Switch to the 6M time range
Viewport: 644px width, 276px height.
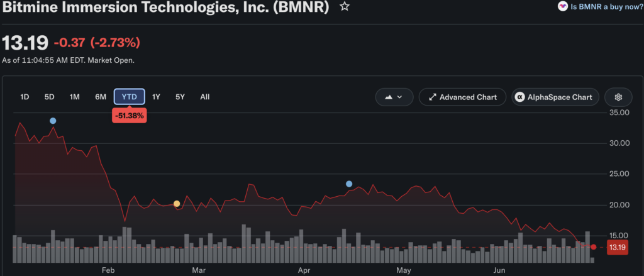[x=101, y=97]
